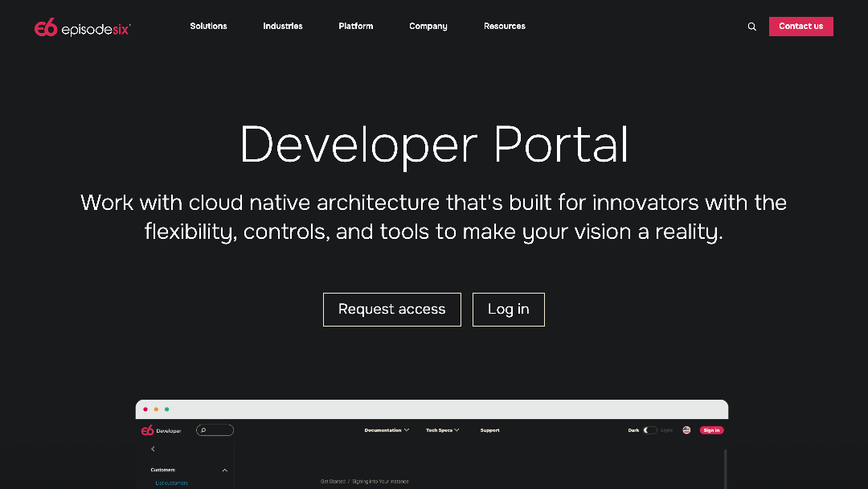The image size is (868, 489).
Task: Click the List customers link
Action: coord(172,483)
